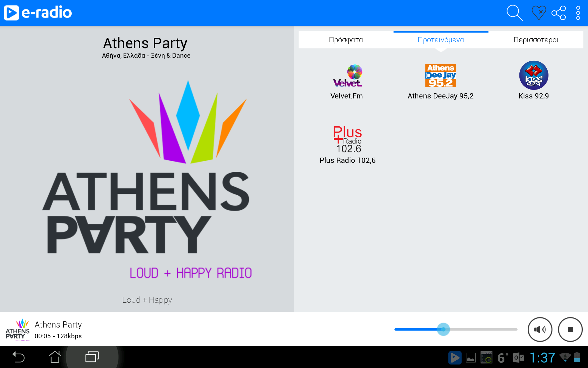
Task: Tap the 'Kiss 92,9' station label
Action: [x=534, y=96]
